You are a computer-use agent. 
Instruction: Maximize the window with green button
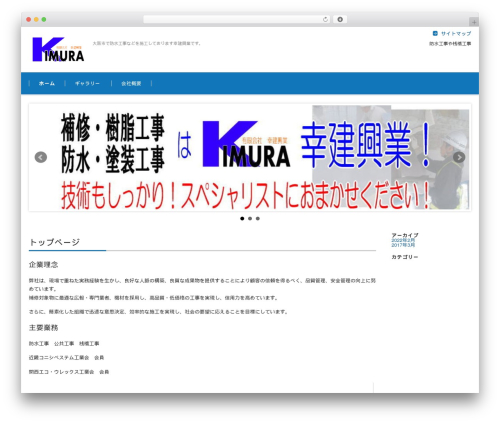44,19
